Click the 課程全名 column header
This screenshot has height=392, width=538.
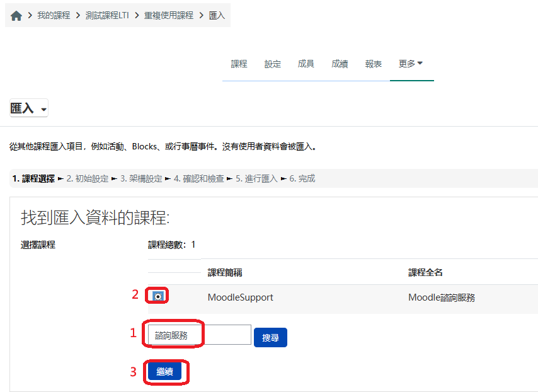click(x=426, y=273)
